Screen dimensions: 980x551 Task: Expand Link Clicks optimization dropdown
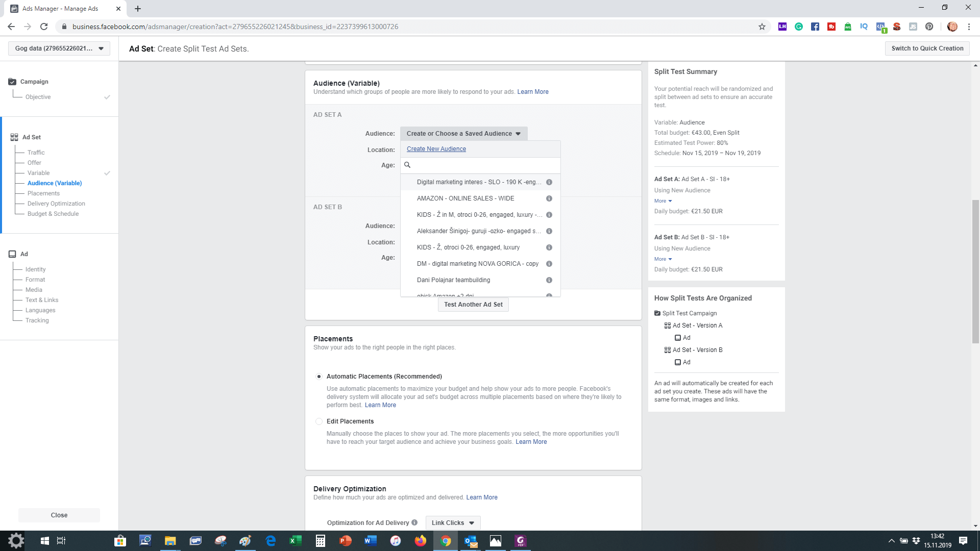point(453,522)
